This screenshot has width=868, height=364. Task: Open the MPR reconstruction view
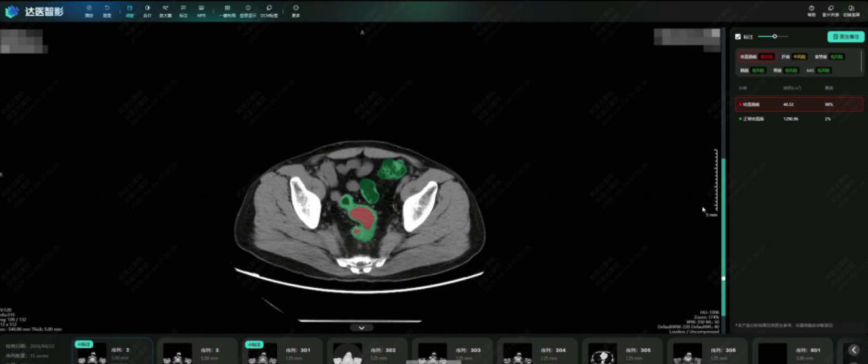tap(201, 11)
